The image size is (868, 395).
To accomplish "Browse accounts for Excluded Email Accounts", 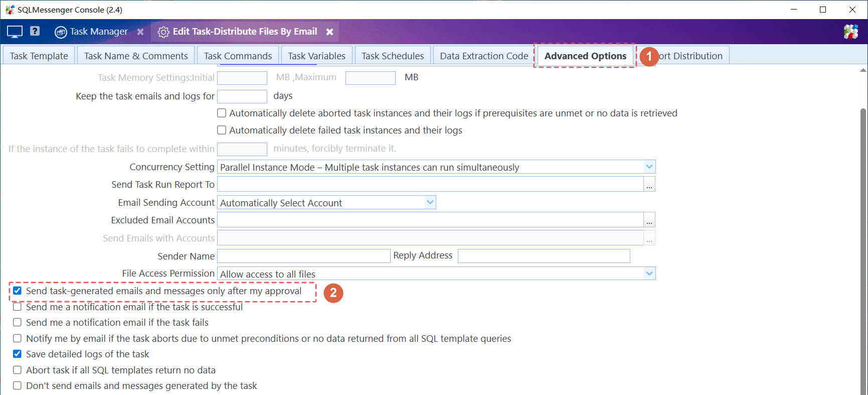I will click(649, 220).
